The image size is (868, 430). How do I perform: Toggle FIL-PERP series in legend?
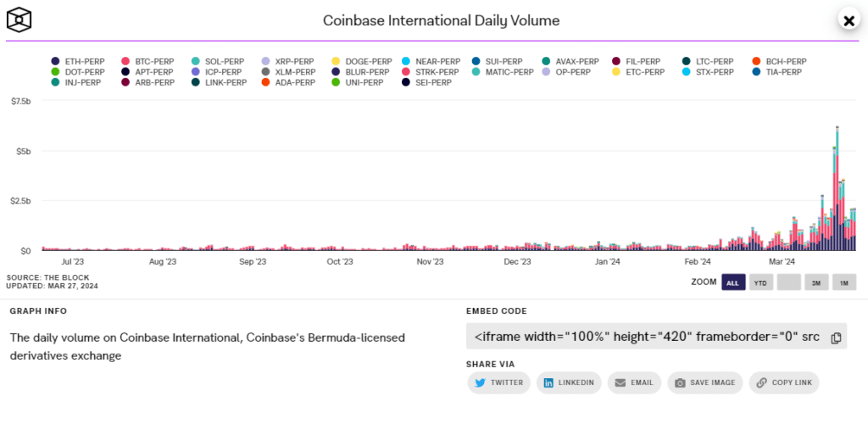(636, 62)
